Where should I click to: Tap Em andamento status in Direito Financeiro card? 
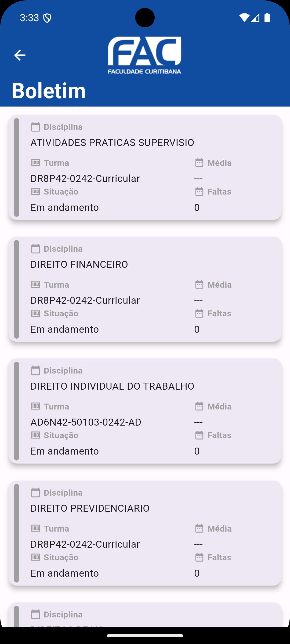click(x=65, y=329)
